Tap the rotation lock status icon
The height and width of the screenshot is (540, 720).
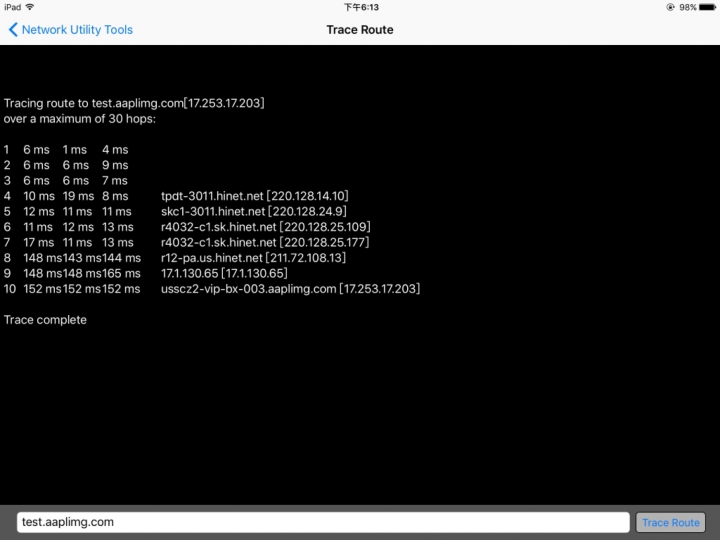(x=670, y=7)
